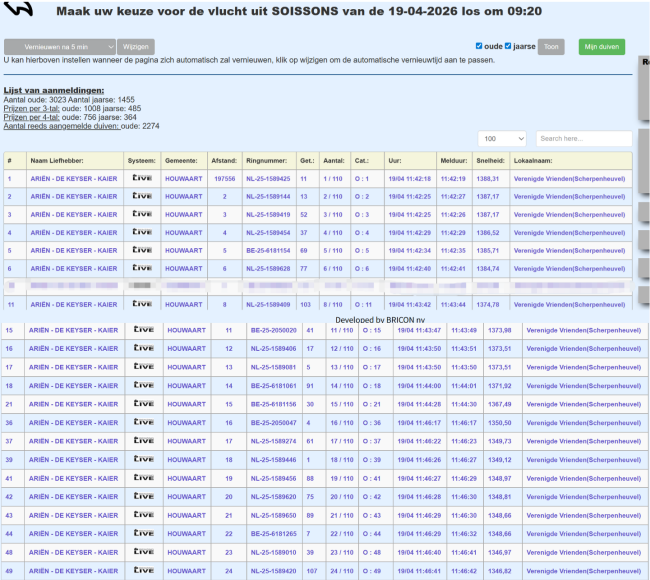Open the 'Vernieuwen na 5 min' dropdown
Image resolution: width=650 pixels, height=580 pixels.
pyautogui.click(x=59, y=47)
